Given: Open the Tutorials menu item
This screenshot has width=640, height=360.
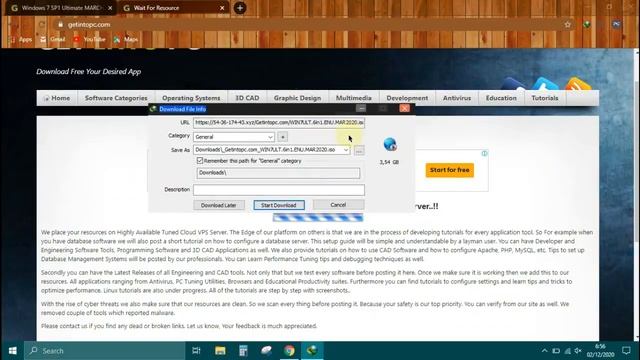Looking at the screenshot, I should [x=544, y=98].
